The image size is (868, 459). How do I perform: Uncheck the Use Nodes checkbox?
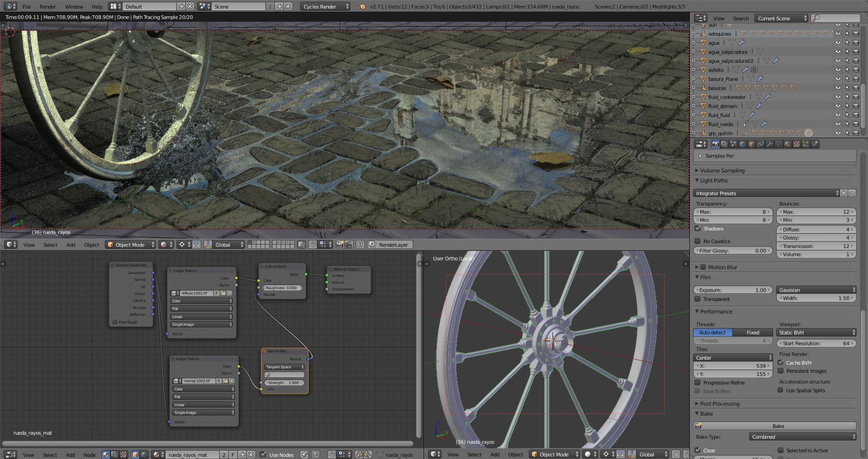(x=263, y=455)
